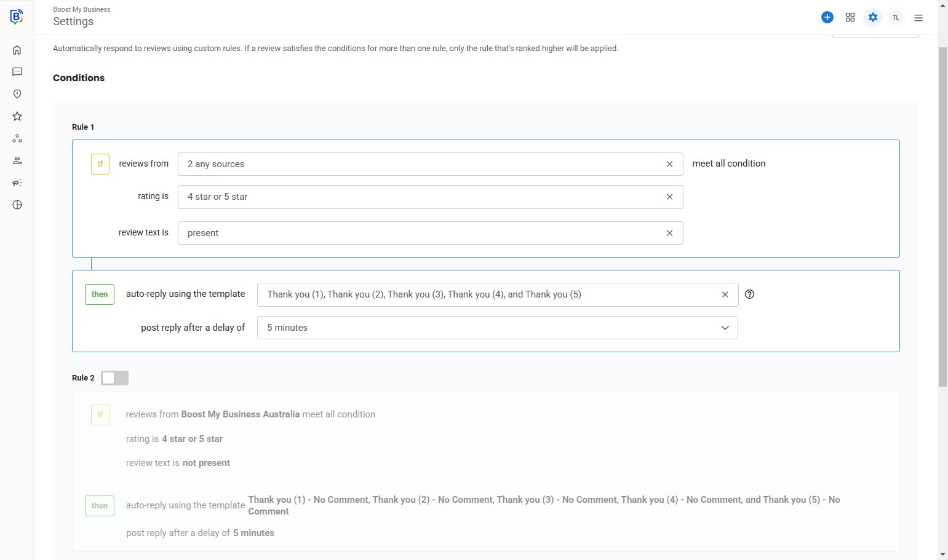Screen dimensions: 948x560
Task: Open the chat messages icon in sidebar
Action: (17, 72)
